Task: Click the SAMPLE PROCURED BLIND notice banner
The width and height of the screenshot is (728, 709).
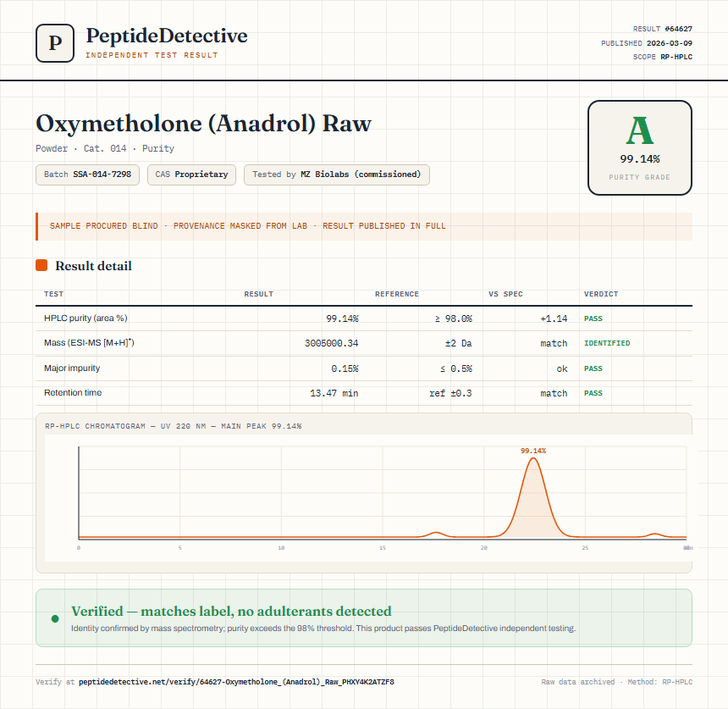Action: pos(364,226)
